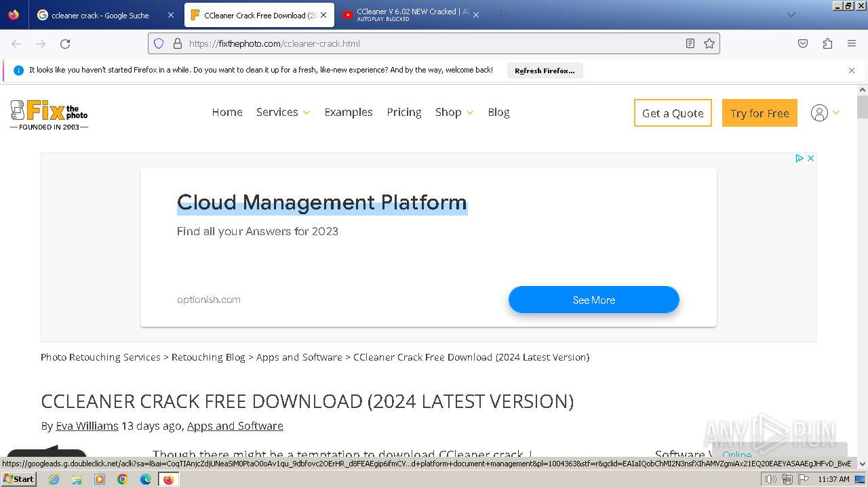The height and width of the screenshot is (488, 868).
Task: Click the info icon in notification bar
Action: pos(18,70)
